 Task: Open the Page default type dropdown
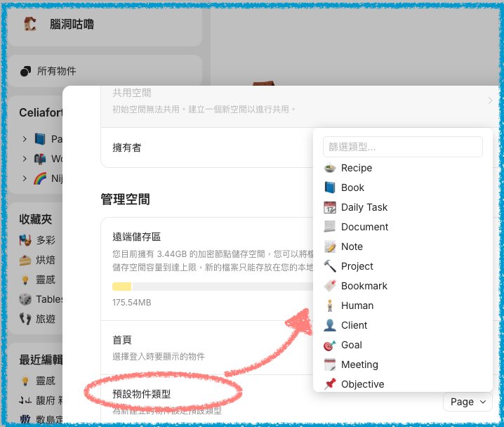(x=467, y=402)
